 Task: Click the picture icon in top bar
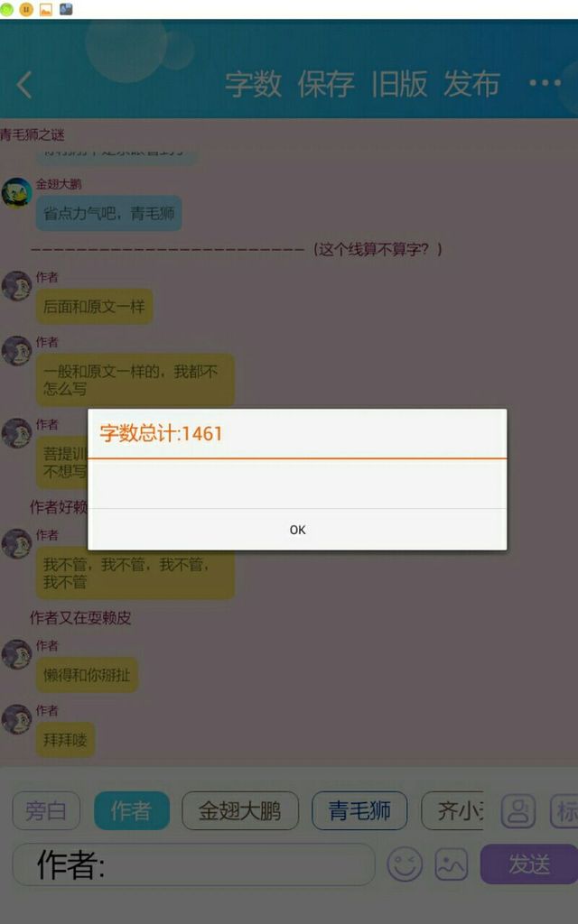coord(46,9)
